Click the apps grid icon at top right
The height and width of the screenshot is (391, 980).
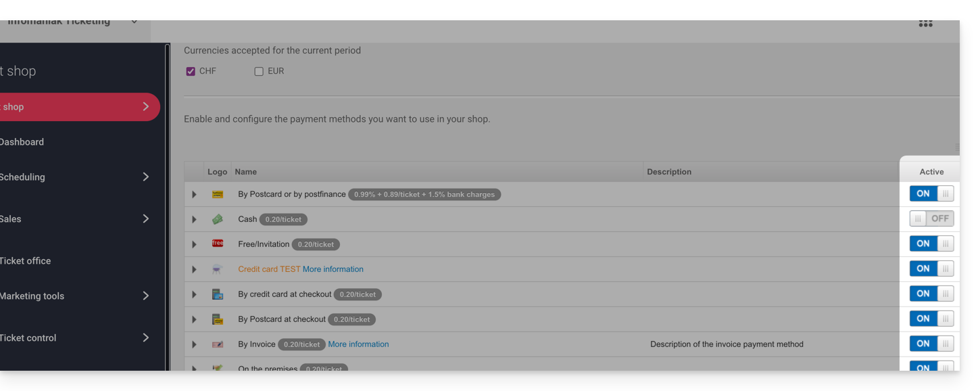click(925, 24)
